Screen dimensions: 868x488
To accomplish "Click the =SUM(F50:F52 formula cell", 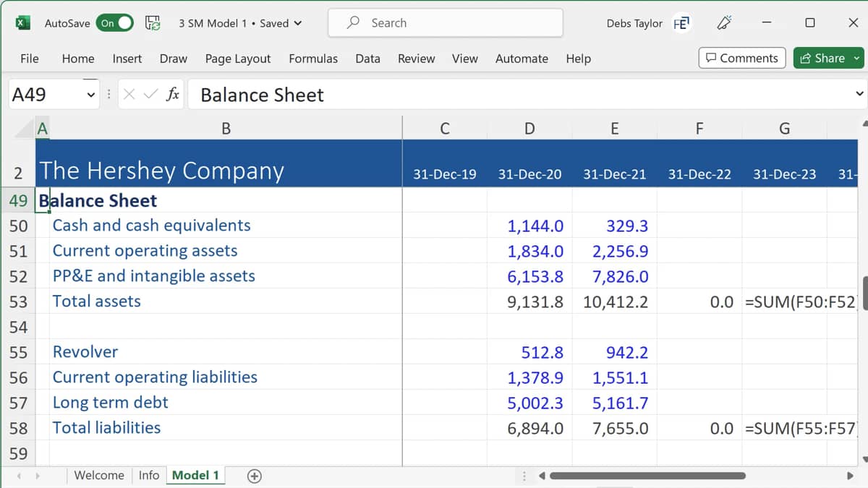I will point(800,301).
